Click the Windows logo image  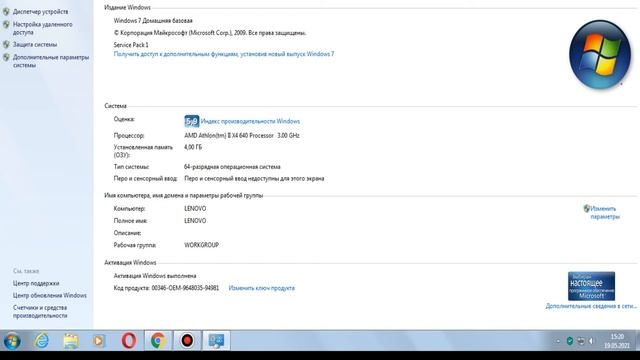600,54
